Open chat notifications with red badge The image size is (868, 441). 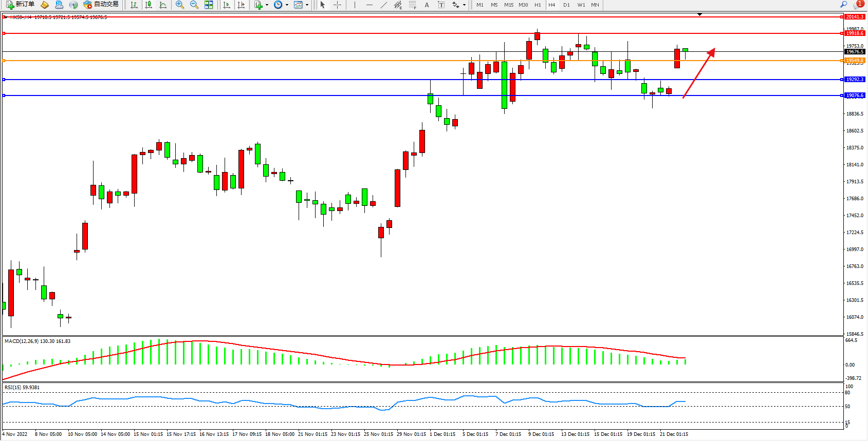pos(858,5)
